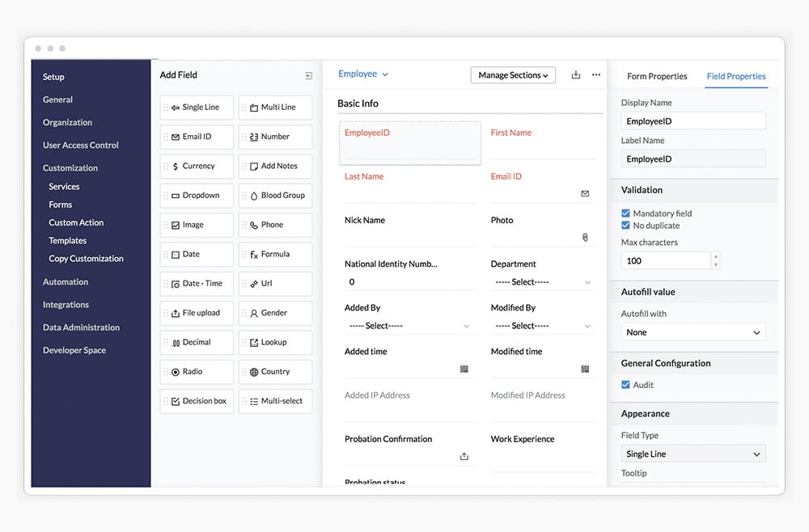The width and height of the screenshot is (809, 532).
Task: Add a Dropdown field type
Action: point(197,196)
